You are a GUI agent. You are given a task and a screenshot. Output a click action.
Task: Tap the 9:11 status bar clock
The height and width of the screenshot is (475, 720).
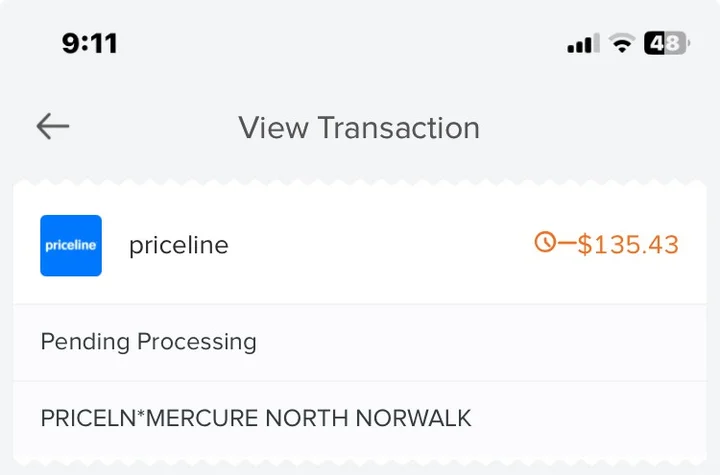pos(90,44)
